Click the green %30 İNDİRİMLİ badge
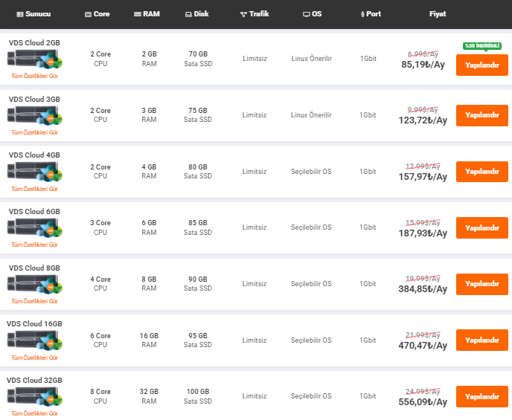The width and height of the screenshot is (512, 420). [x=481, y=46]
